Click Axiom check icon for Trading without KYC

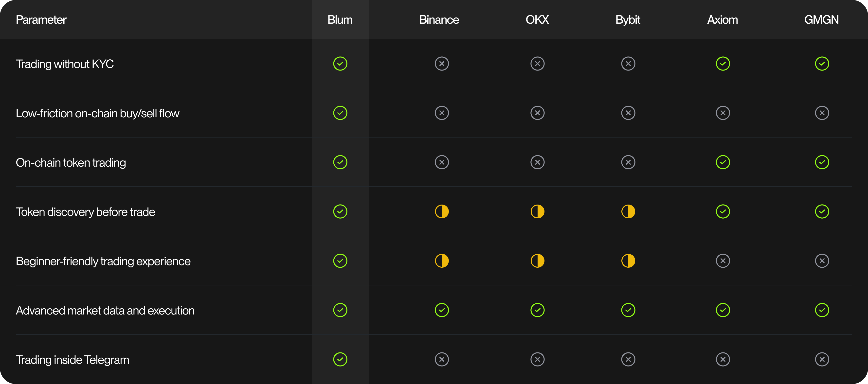click(x=723, y=64)
